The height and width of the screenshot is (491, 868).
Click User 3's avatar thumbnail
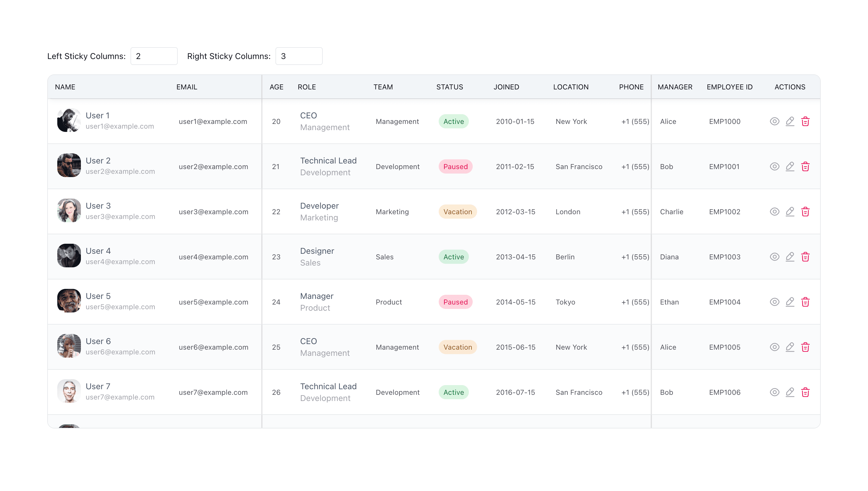click(x=69, y=210)
